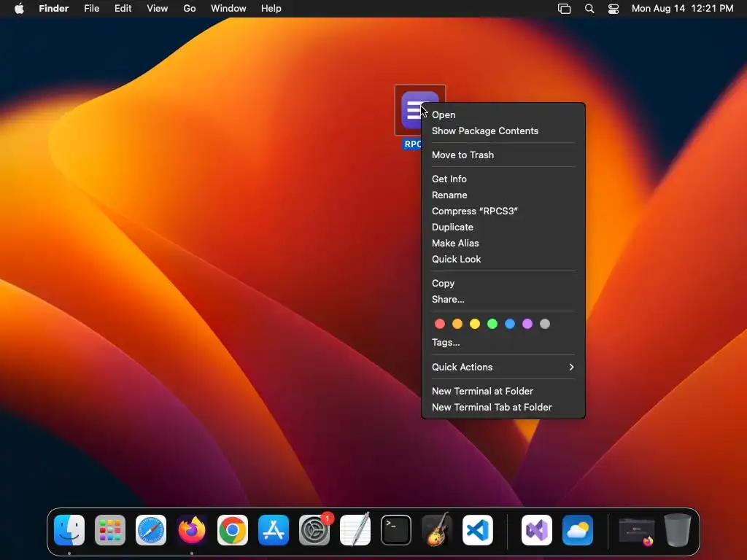Open the Weather app in Dock
747x560 pixels.
pyautogui.click(x=578, y=530)
